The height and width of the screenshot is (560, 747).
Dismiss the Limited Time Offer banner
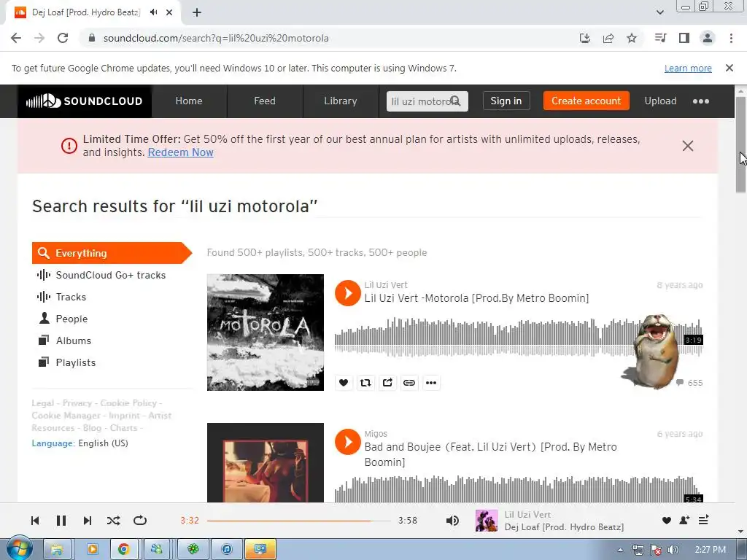687,146
